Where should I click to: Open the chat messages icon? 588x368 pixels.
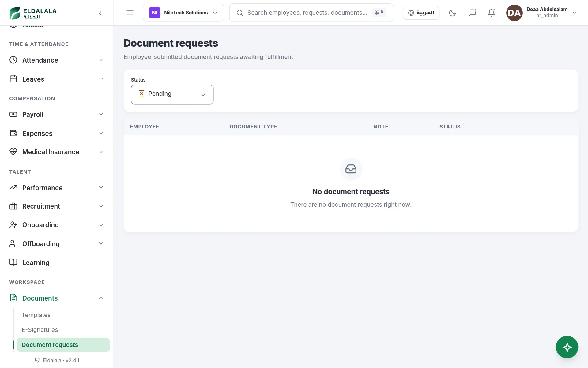tap(472, 13)
